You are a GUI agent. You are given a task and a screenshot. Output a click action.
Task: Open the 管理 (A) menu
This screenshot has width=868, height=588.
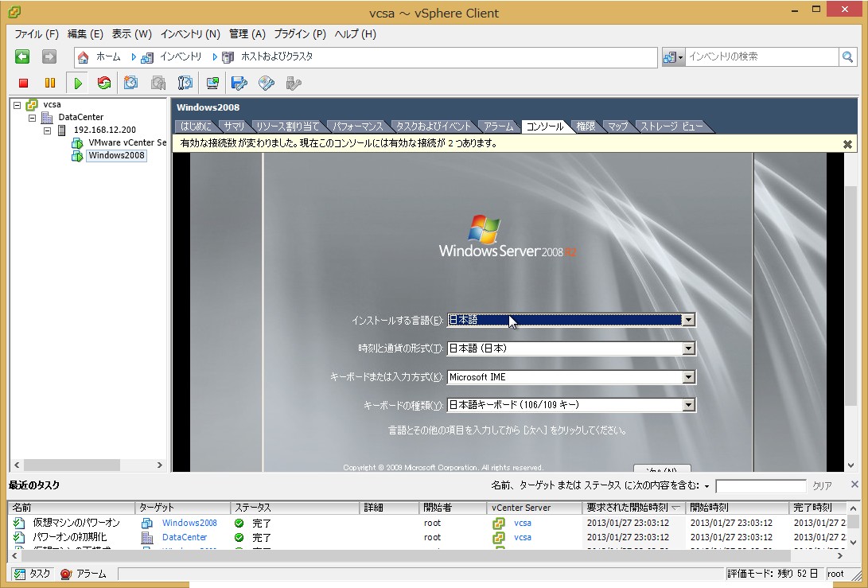coord(247,34)
